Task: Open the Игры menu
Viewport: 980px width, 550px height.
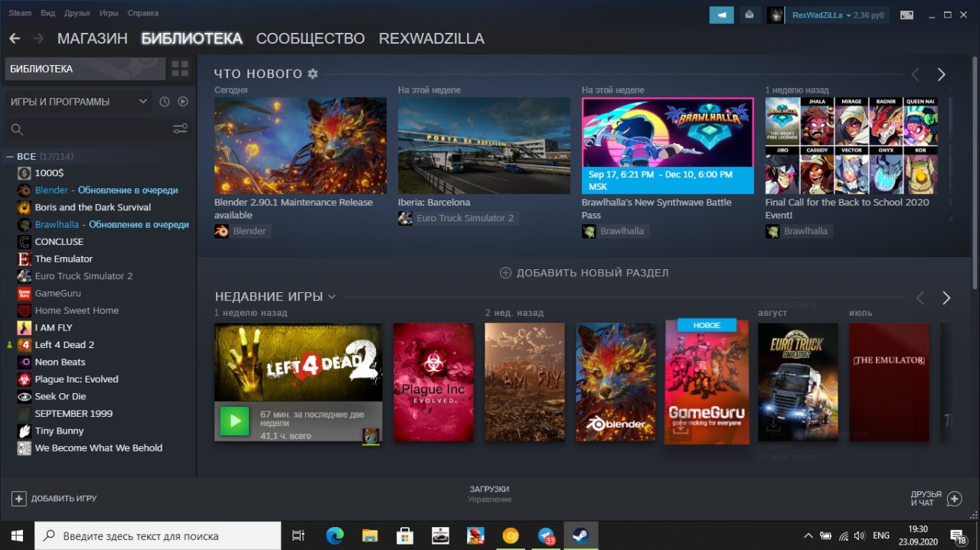Action: [x=109, y=13]
